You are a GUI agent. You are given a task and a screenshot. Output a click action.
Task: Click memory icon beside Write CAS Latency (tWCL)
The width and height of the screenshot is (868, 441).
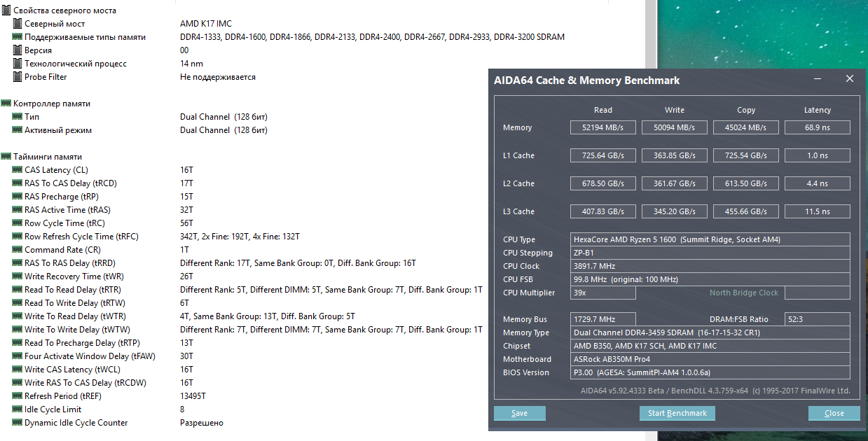(x=18, y=370)
